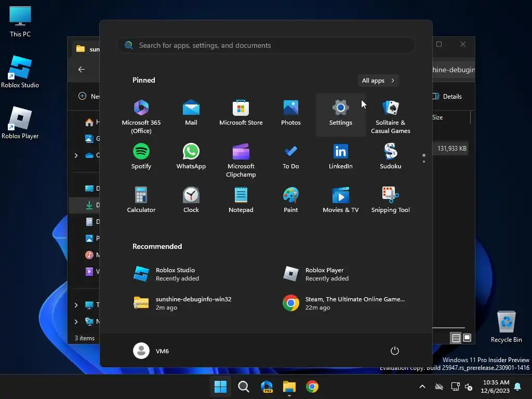532x399 pixels.
Task: Toggle Details pane in File Explorer
Action: [x=447, y=96]
